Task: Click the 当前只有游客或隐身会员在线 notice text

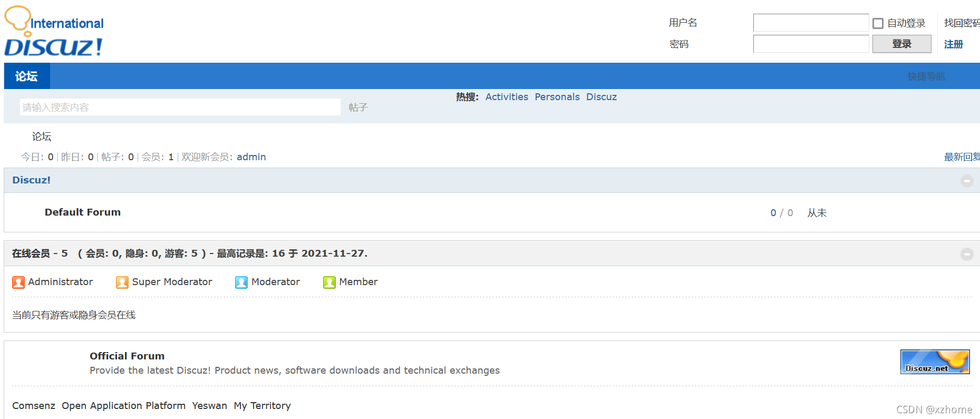Action: point(74,315)
